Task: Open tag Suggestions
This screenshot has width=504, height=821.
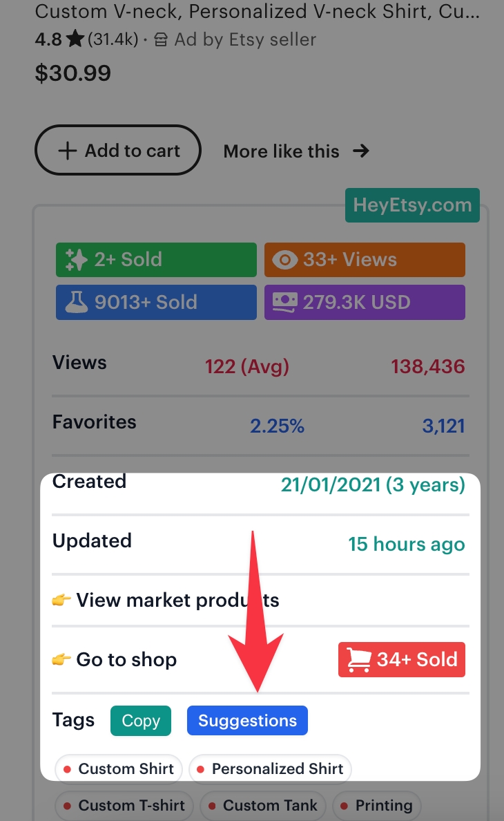Action: click(x=247, y=721)
